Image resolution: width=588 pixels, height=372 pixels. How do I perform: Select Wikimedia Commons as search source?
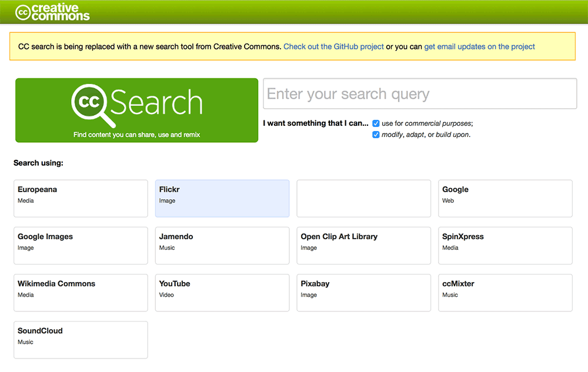tap(81, 293)
